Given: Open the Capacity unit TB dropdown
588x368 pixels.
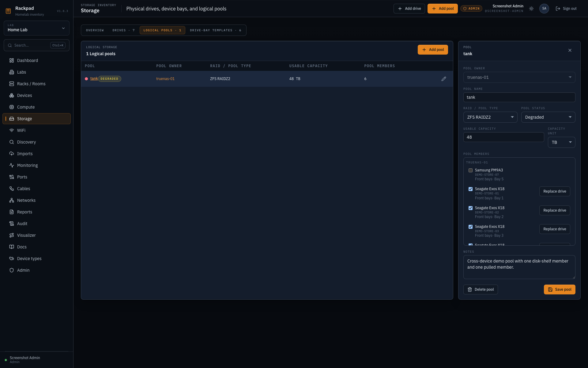Looking at the screenshot, I should pyautogui.click(x=561, y=142).
